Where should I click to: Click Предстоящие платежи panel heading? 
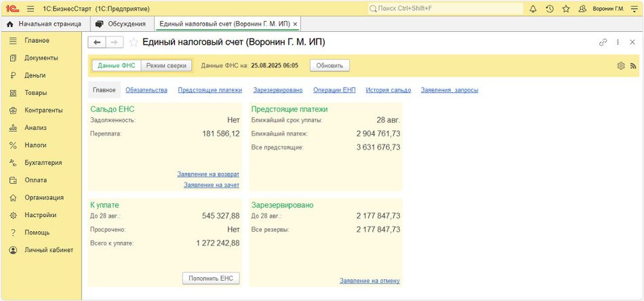click(289, 110)
